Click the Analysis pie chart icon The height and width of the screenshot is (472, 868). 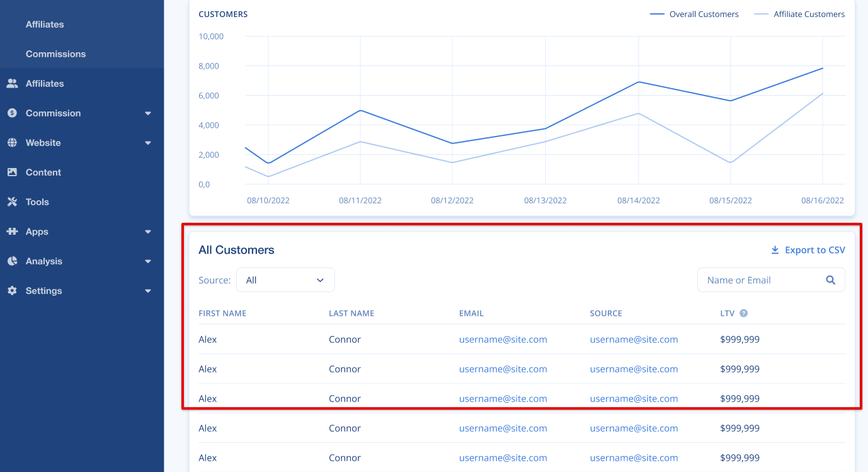(12, 261)
